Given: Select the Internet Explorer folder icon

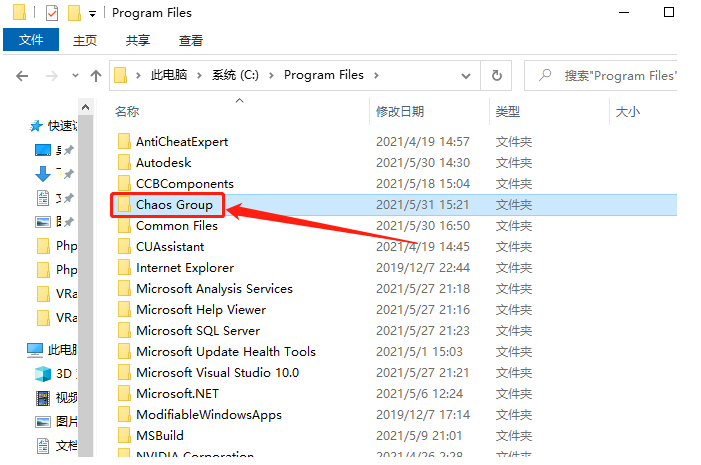Looking at the screenshot, I should pos(124,267).
